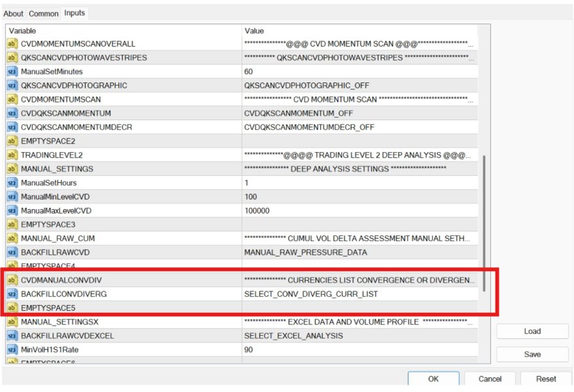574x392 pixels.
Task: Click the enum icon beside BACKFILLRAWCVD
Action: tap(12, 252)
